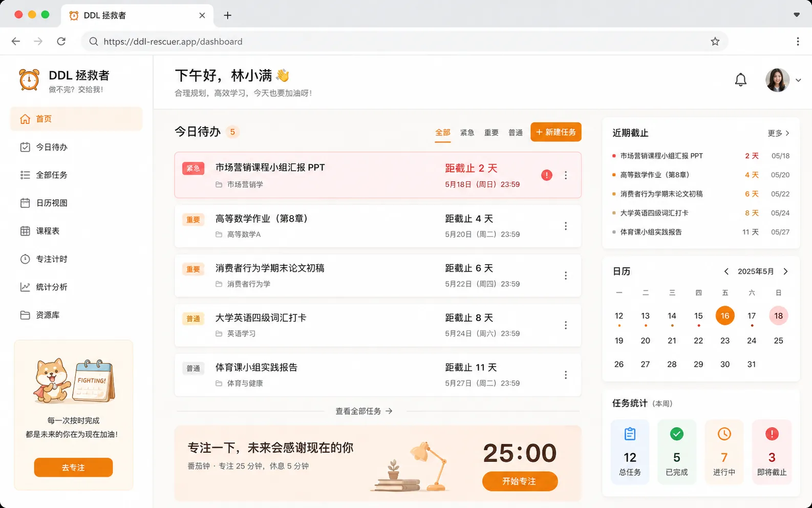This screenshot has height=508, width=812.
Task: Open more options for 体育课小组实践报告
Action: [x=566, y=375]
